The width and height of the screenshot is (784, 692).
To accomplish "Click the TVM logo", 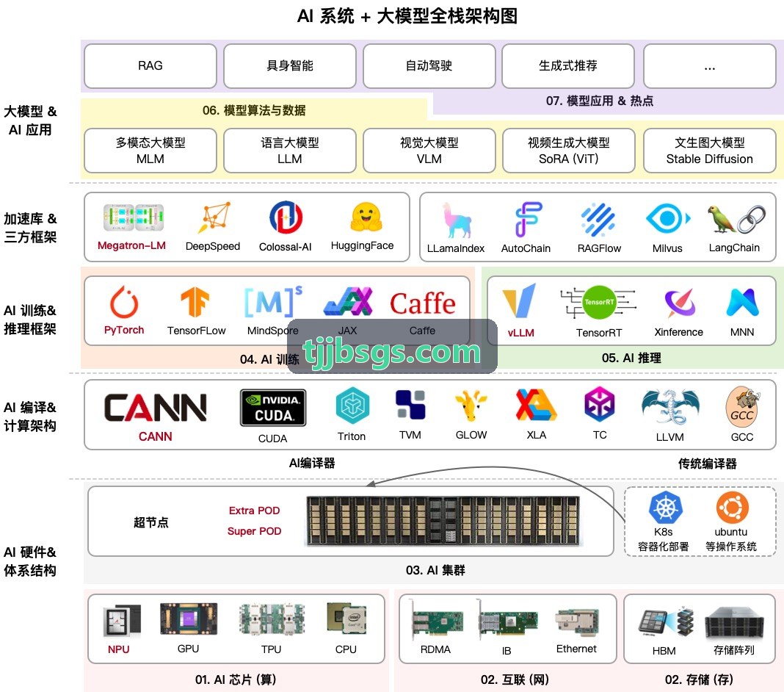I will coord(410,405).
